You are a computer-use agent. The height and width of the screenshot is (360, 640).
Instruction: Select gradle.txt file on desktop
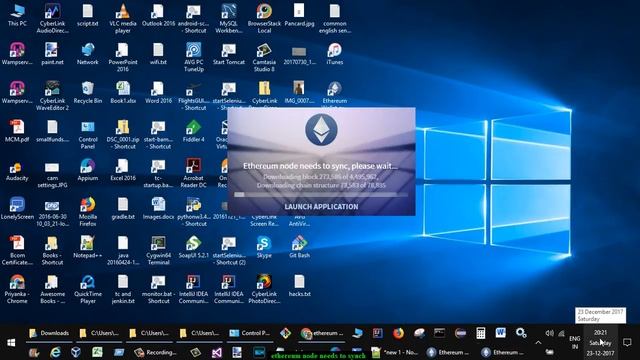coord(123,208)
